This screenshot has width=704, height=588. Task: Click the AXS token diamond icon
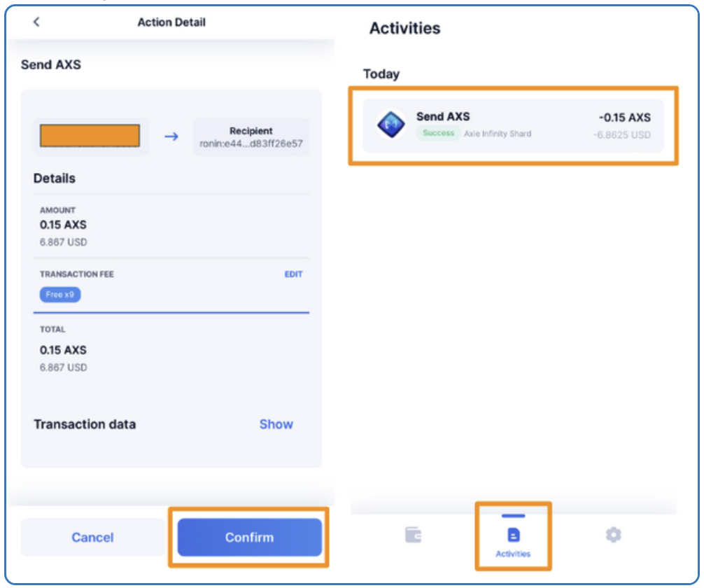[391, 125]
